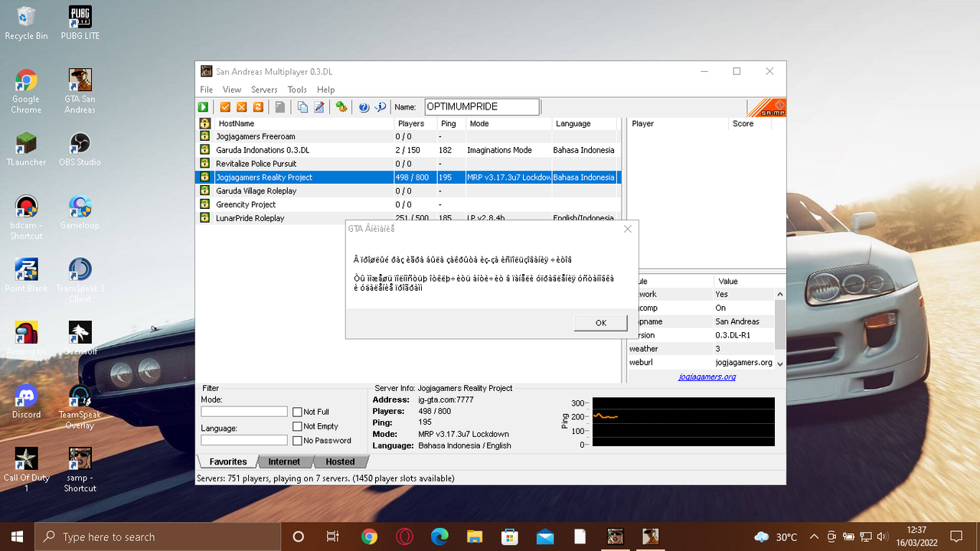The height and width of the screenshot is (551, 980).
Task: Click the rules list scroll-down arrow
Action: (x=780, y=364)
